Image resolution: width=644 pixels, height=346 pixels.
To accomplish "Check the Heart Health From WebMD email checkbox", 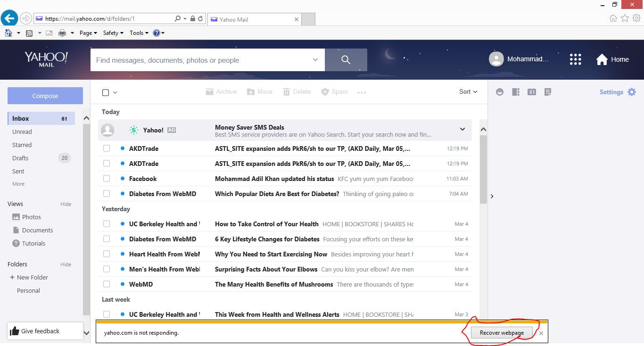I will [107, 254].
